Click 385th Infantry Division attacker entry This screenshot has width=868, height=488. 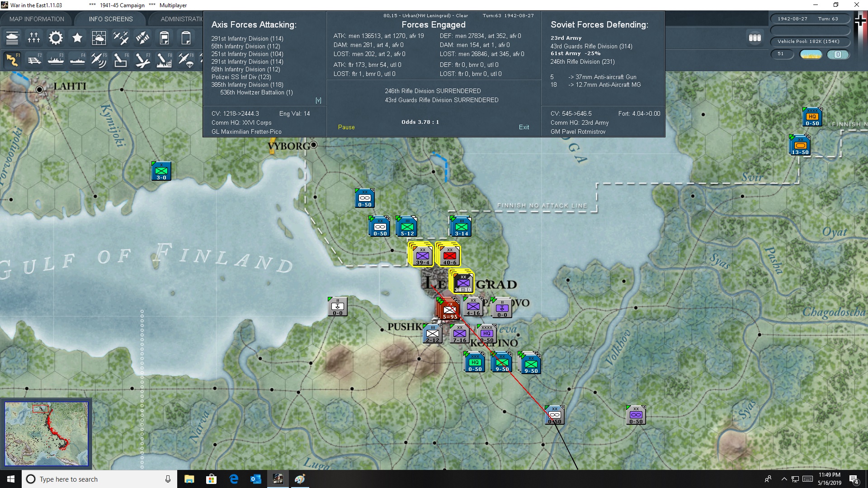pyautogui.click(x=247, y=85)
